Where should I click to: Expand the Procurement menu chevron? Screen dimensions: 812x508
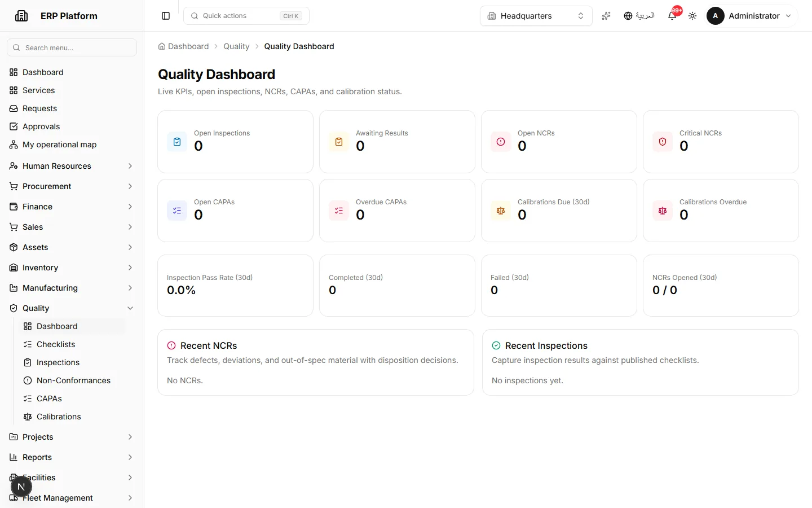point(130,186)
